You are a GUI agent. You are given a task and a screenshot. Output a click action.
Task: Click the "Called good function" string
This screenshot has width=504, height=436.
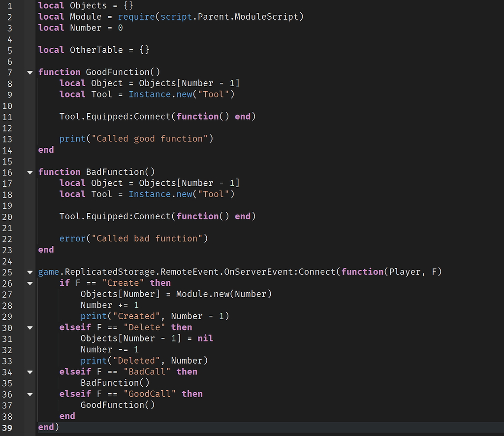pos(150,139)
